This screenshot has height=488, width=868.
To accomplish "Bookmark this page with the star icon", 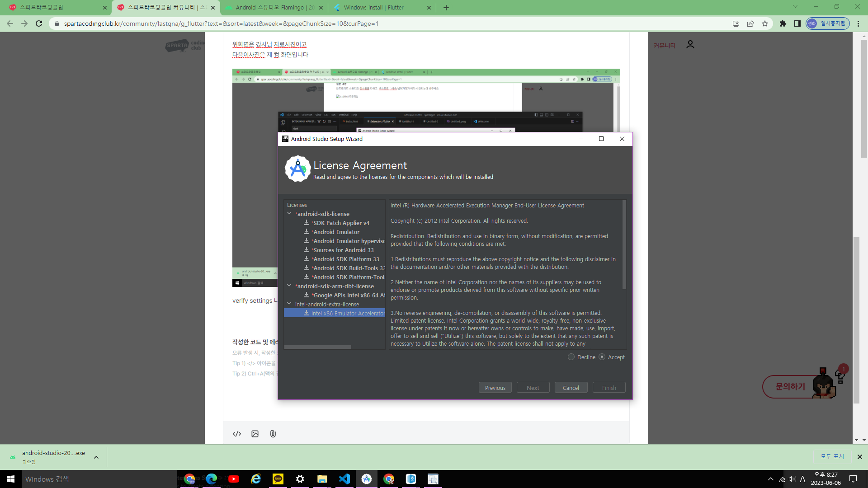I will coord(765,23).
